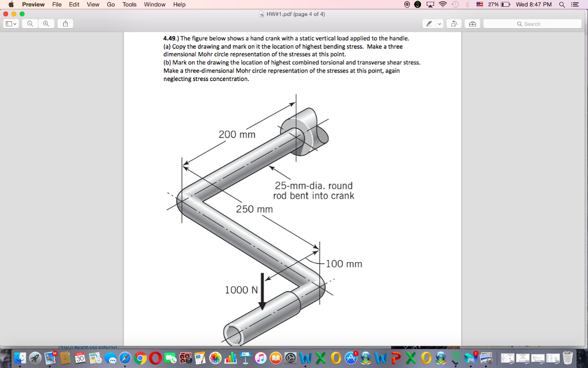
Task: Toggle Wi-Fi from the menu bar
Action: (x=443, y=5)
